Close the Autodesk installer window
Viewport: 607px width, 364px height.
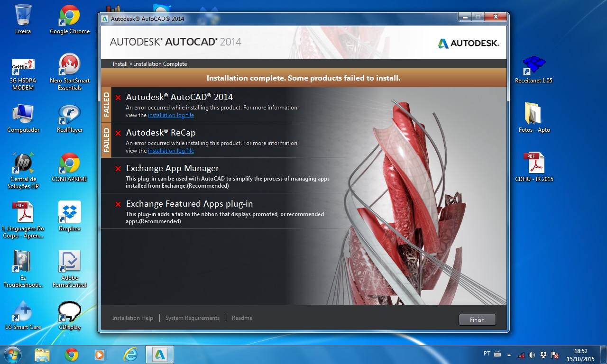tap(496, 17)
